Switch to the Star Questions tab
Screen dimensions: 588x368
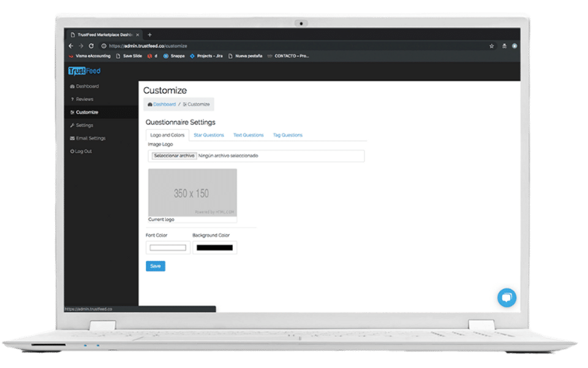[x=209, y=135]
